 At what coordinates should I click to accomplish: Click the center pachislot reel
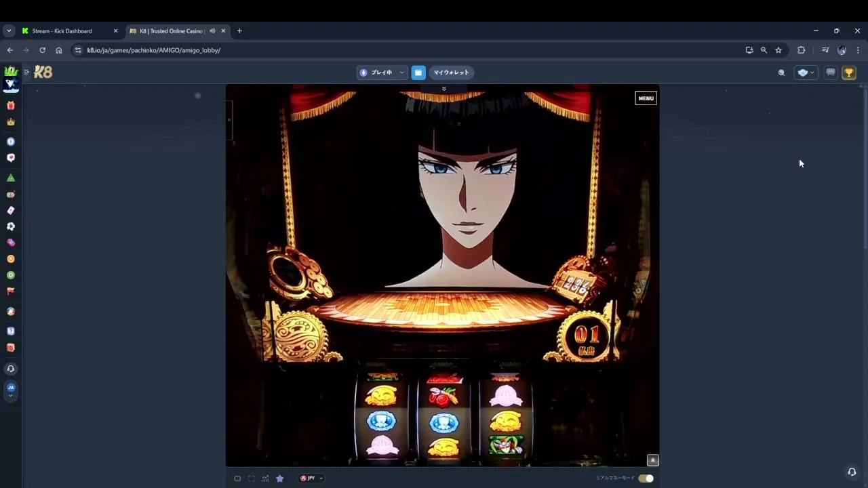pyautogui.click(x=443, y=417)
